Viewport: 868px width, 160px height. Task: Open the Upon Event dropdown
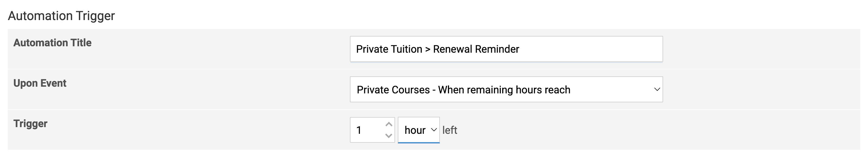click(x=506, y=90)
